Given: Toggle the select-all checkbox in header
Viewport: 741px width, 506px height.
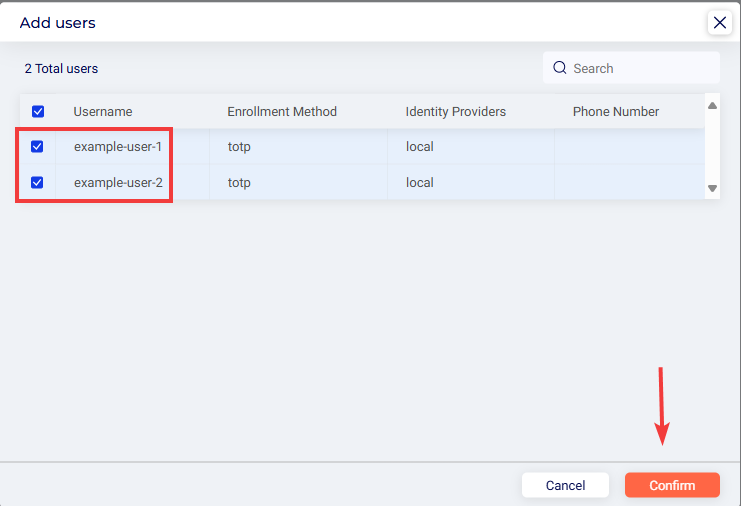Looking at the screenshot, I should (x=37, y=112).
